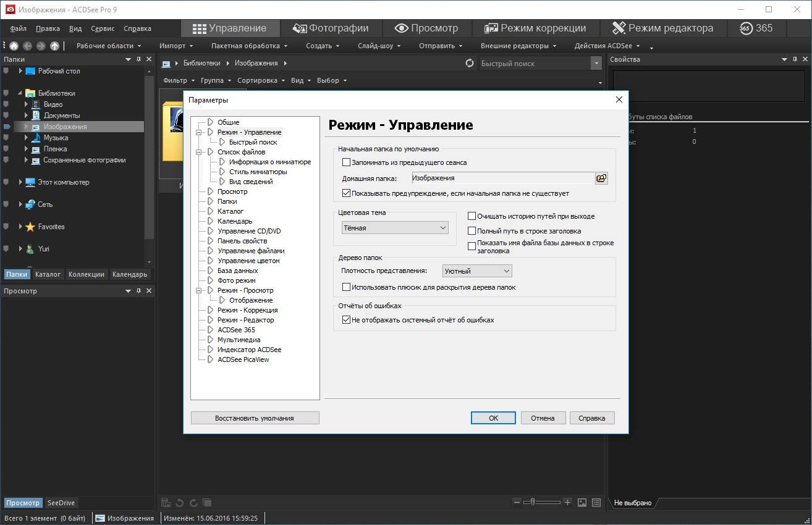Click the list view icon near zoom slider

coord(596,503)
